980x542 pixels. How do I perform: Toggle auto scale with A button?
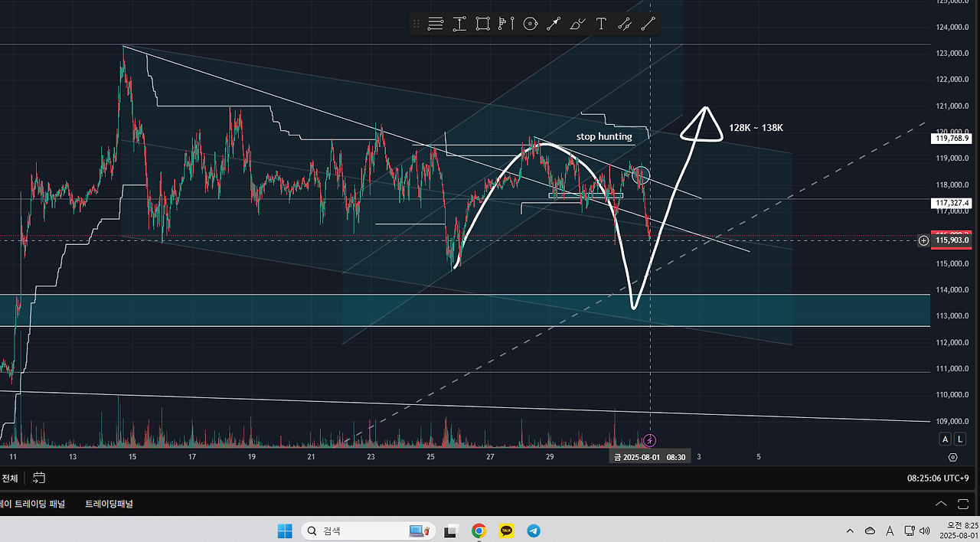(946, 439)
